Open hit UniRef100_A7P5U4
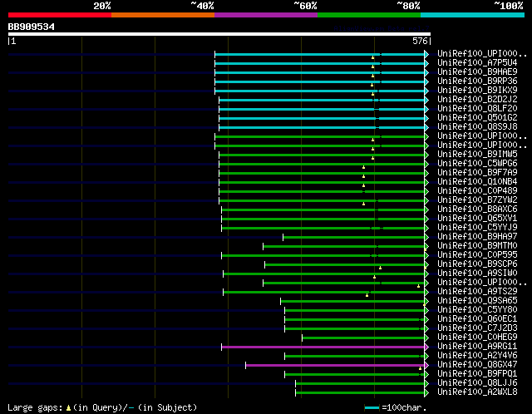Screen dimensions: 532x414 tap(477, 63)
